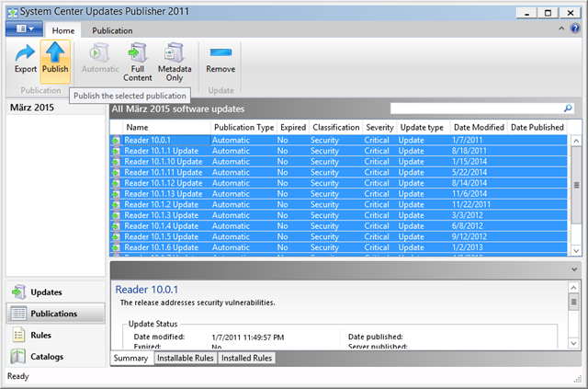Image resolution: width=588 pixels, height=389 pixels.
Task: Open the Updates workspace
Action: pos(55,292)
